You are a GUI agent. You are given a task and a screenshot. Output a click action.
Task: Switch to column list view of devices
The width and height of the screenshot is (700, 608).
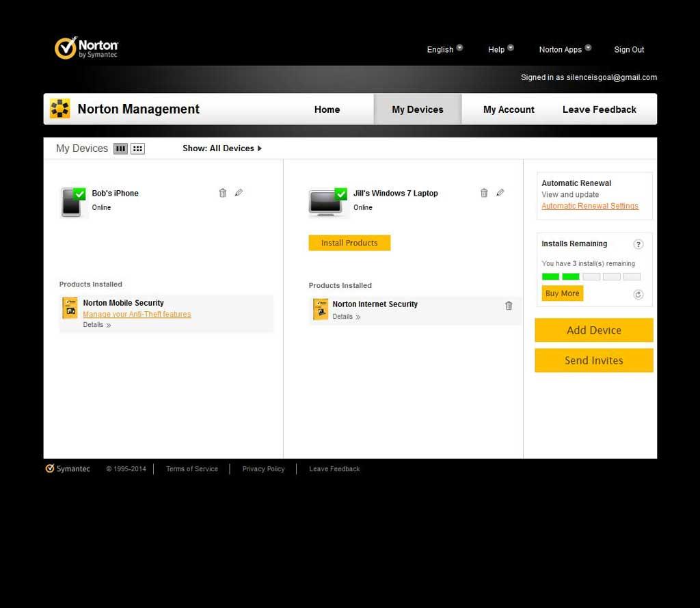click(120, 148)
